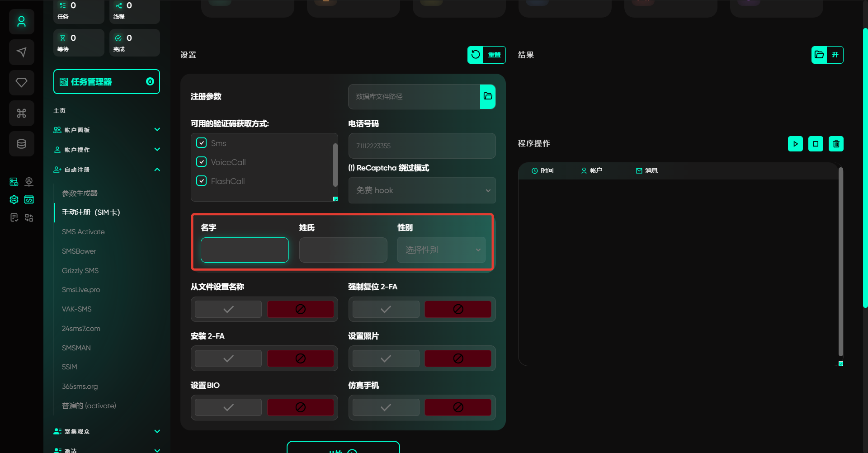Click the 电话号码 phone number input field

tap(421, 146)
